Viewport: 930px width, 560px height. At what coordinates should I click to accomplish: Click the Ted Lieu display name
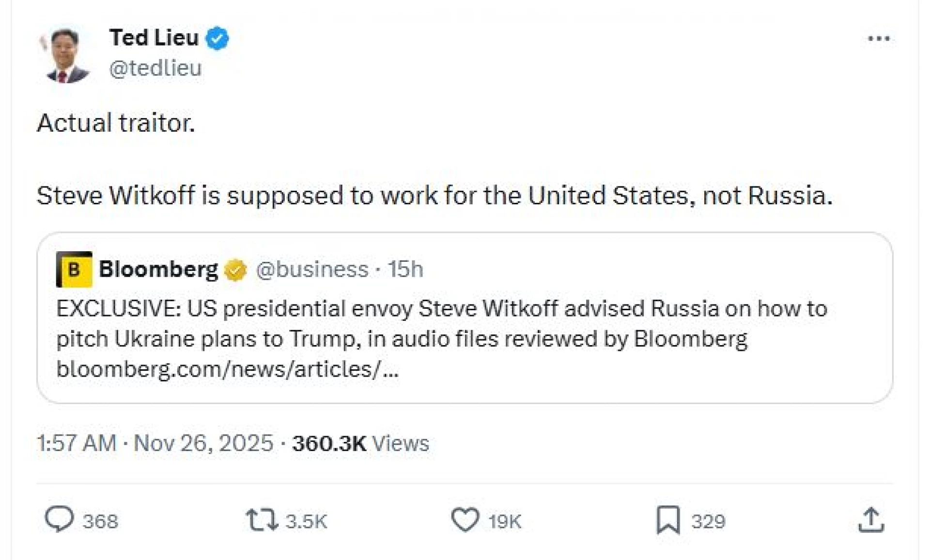tap(154, 38)
